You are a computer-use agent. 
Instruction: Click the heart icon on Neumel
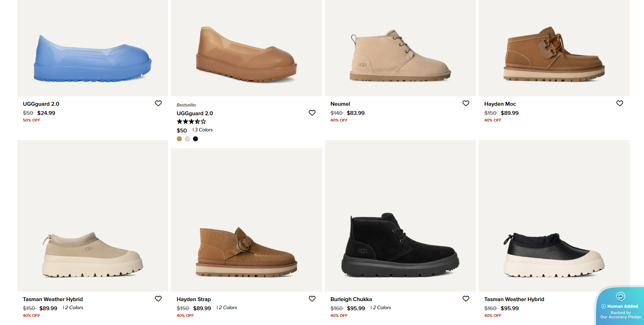pyautogui.click(x=466, y=103)
